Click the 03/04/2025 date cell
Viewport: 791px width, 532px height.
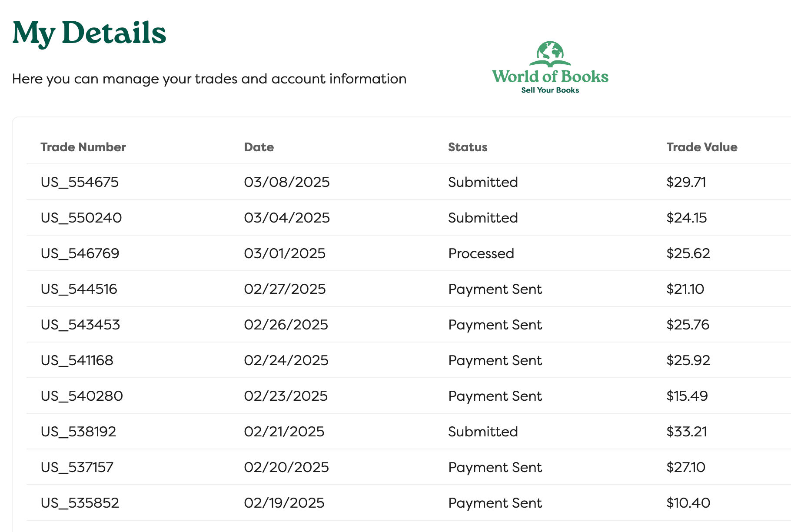pos(287,218)
